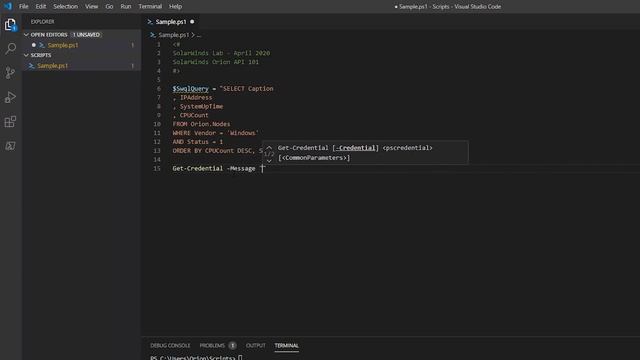Screen dimensions: 640x360
Task: Switch to the Problems panel tab
Action: click(212, 346)
